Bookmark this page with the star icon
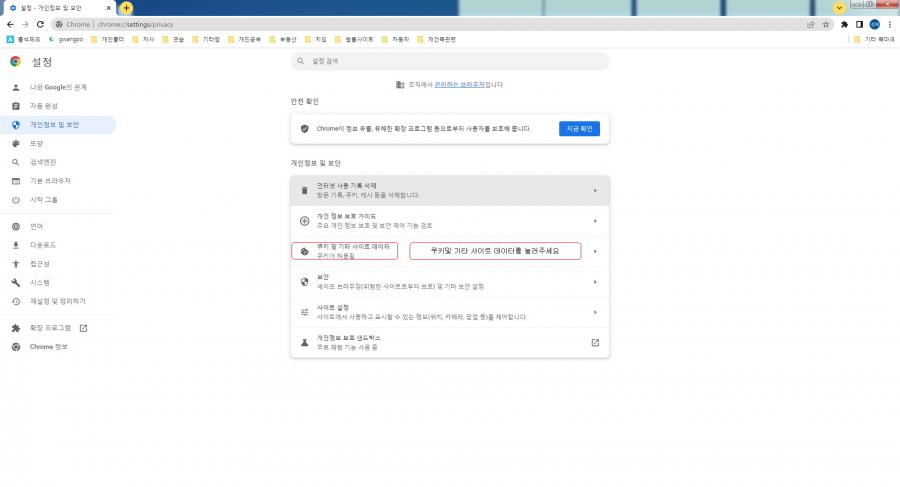This screenshot has height=487, width=900. click(x=826, y=24)
